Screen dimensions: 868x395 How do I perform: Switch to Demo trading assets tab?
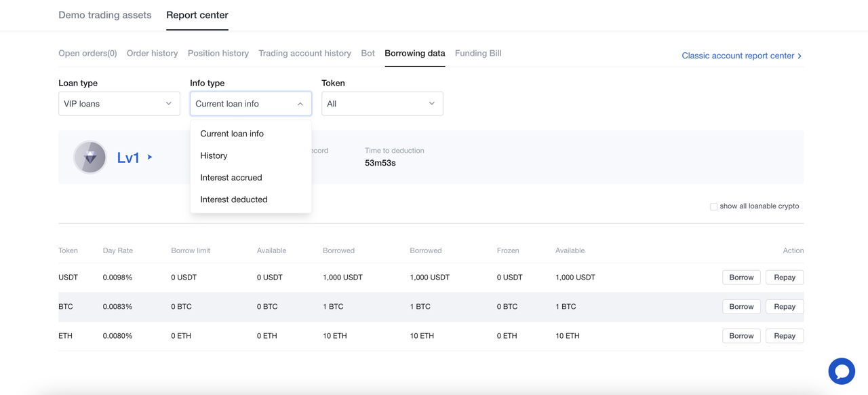point(105,15)
